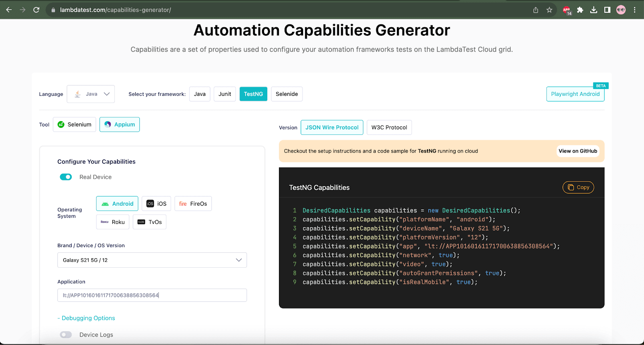
Task: Select the Selenium tool option
Action: tap(74, 125)
